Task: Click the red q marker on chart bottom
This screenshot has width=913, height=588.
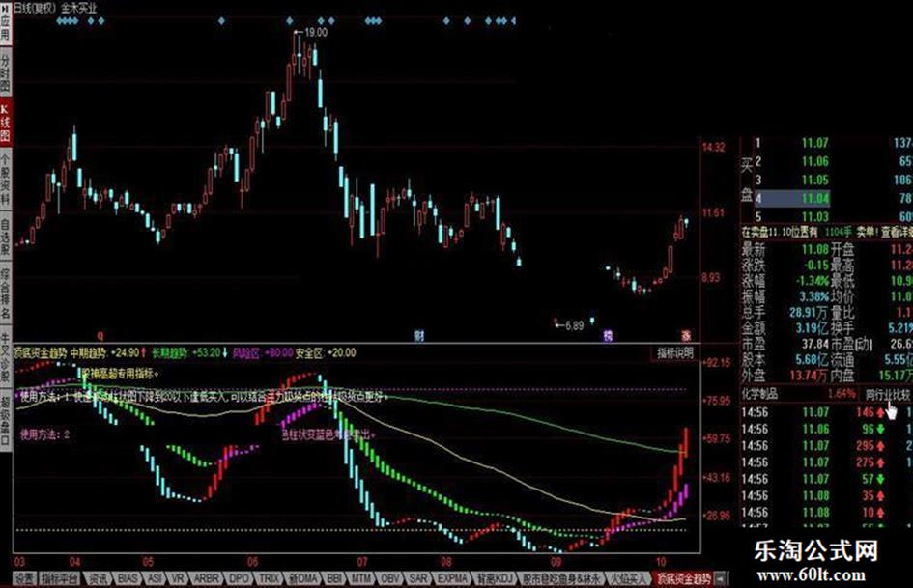Action: 100,335
